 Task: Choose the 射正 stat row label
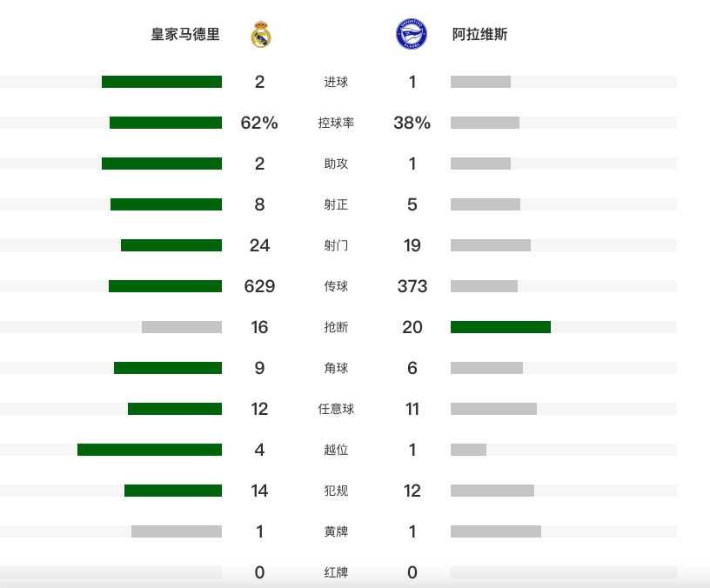(x=336, y=204)
